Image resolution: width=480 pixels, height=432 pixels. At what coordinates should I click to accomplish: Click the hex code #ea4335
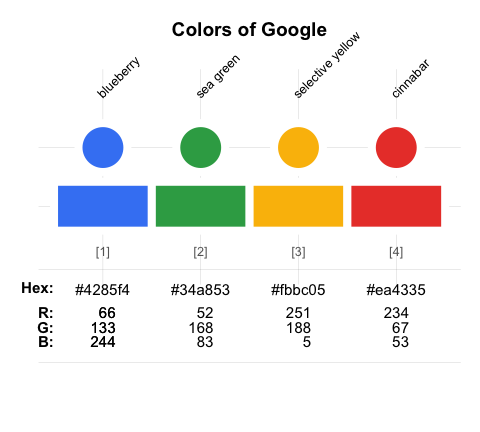coord(396,290)
